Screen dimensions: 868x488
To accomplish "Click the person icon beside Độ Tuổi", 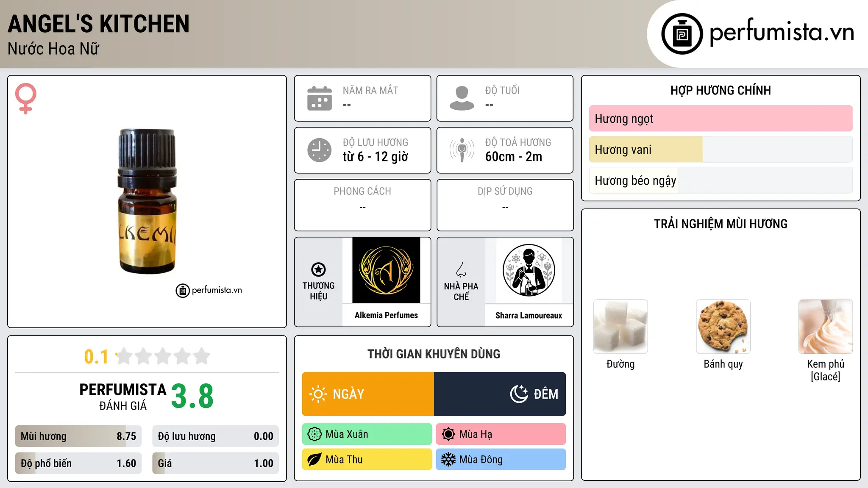I will click(x=462, y=98).
